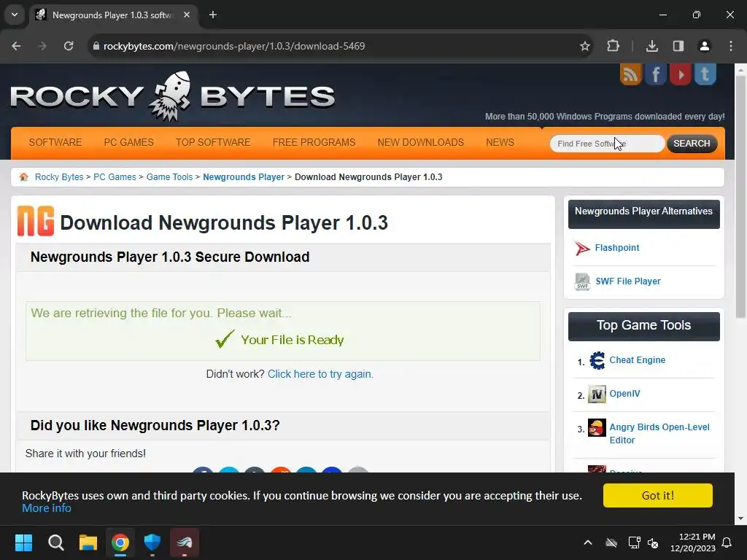
Task: Click the home icon in breadcrumb
Action: (x=24, y=177)
